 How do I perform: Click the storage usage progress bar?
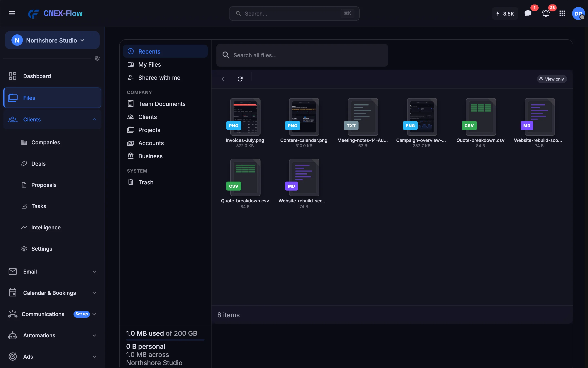165,340
